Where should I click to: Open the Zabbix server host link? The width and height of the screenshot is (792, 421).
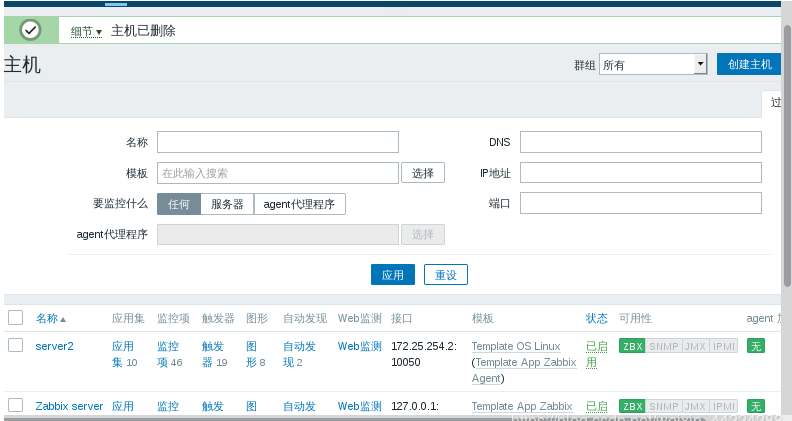pyautogui.click(x=69, y=406)
